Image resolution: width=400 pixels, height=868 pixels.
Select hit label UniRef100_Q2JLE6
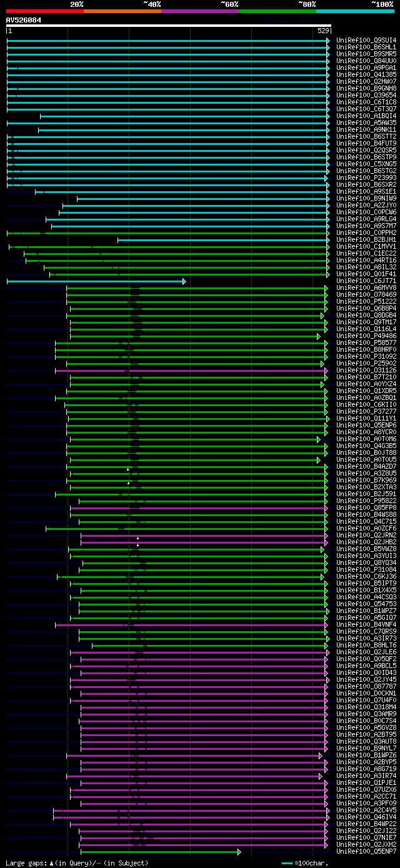(x=366, y=652)
